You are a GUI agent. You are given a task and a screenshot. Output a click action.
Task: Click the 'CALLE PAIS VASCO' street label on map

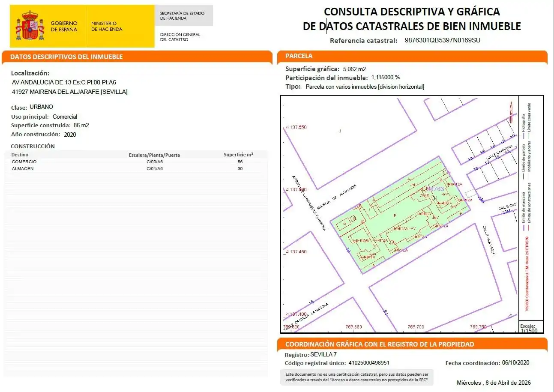(x=489, y=241)
